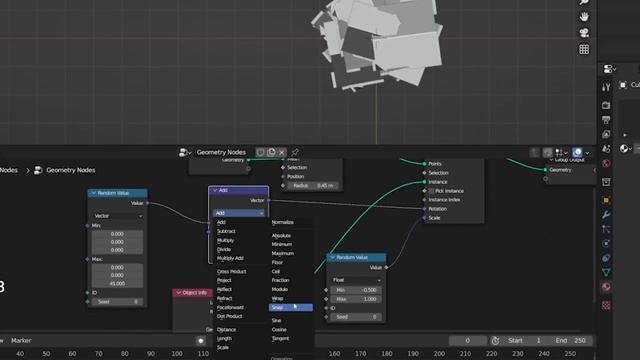Collapse the left Random Value node

pos(93,193)
